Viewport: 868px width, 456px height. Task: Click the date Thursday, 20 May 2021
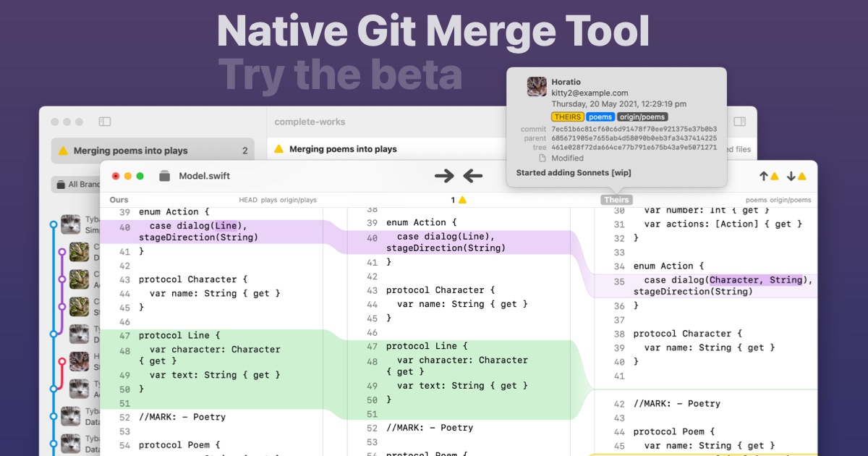point(618,104)
